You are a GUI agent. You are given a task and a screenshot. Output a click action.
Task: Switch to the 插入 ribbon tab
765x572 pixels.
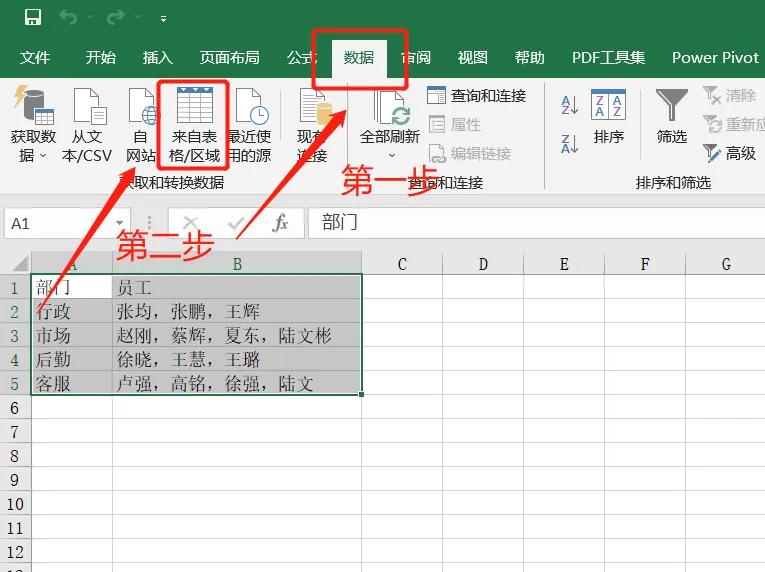[x=157, y=58]
